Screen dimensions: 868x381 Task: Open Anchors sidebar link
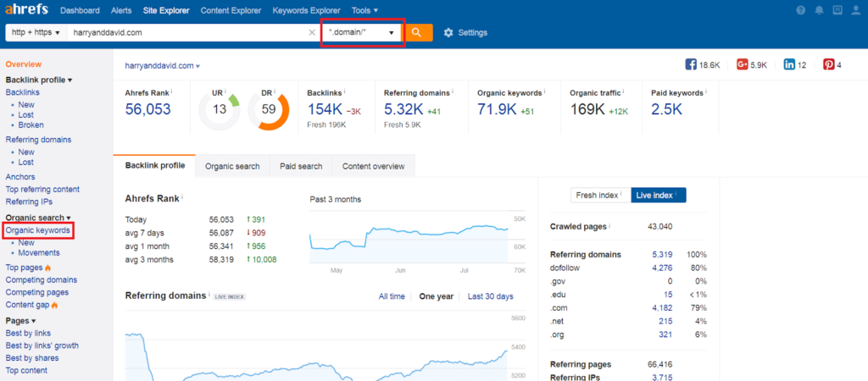(x=20, y=177)
